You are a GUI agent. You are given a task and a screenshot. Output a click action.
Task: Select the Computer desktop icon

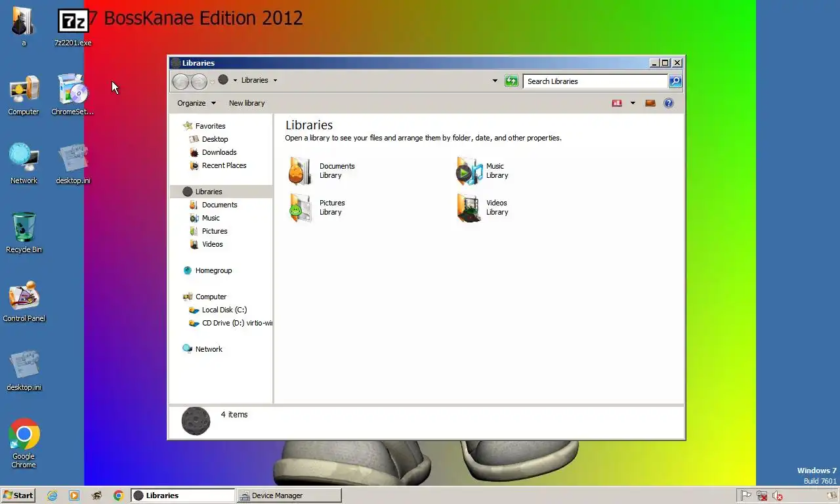tap(24, 94)
